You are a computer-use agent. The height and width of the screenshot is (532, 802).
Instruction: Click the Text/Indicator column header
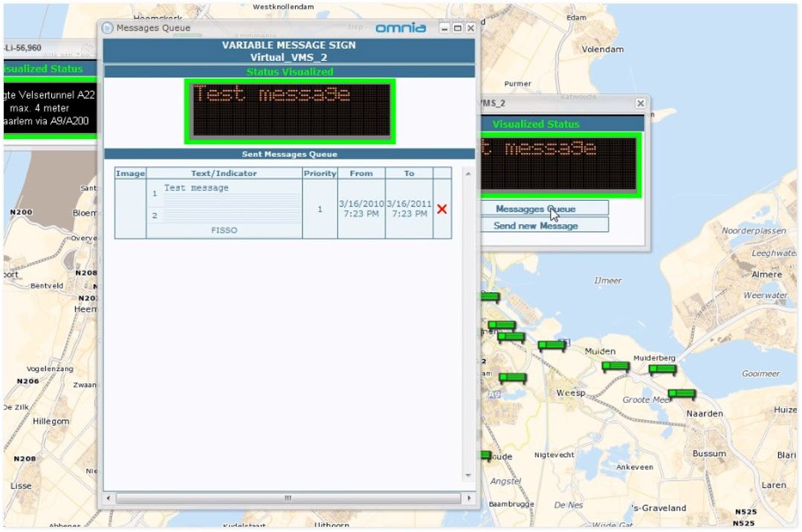(224, 173)
